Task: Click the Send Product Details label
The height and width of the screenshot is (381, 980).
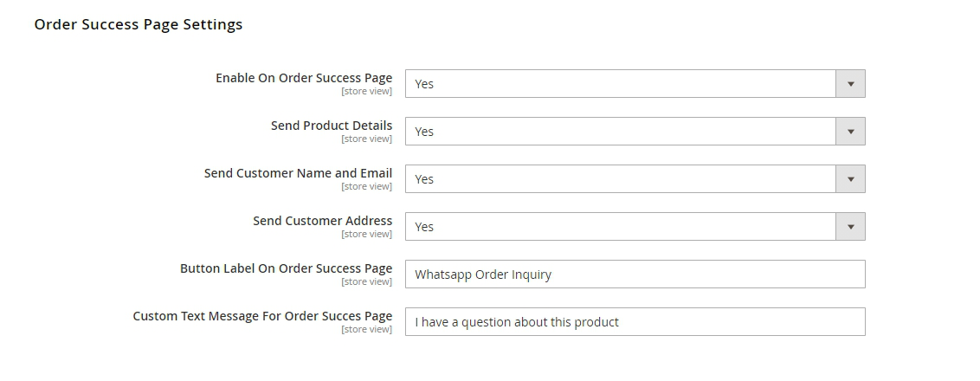Action: pyautogui.click(x=332, y=126)
